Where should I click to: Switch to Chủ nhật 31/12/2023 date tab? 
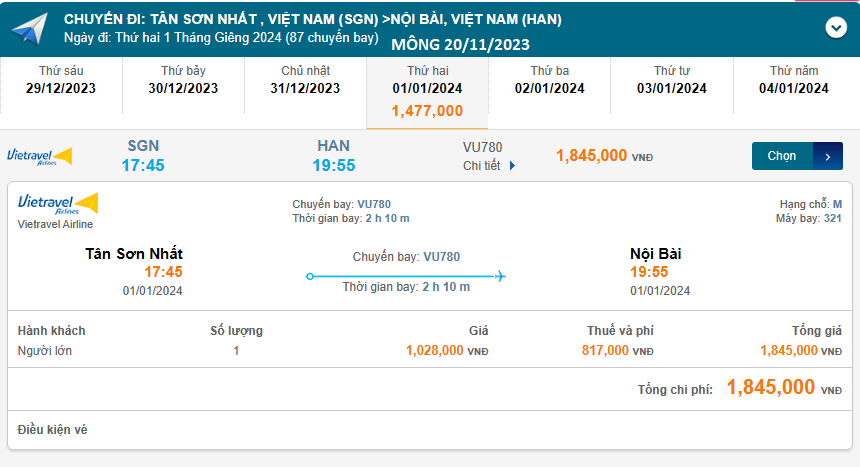tap(305, 80)
